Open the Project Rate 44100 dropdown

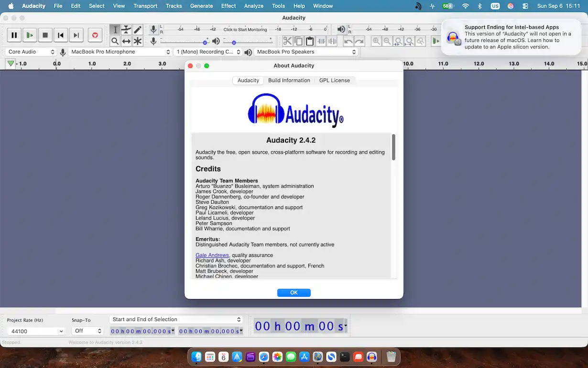pyautogui.click(x=36, y=331)
